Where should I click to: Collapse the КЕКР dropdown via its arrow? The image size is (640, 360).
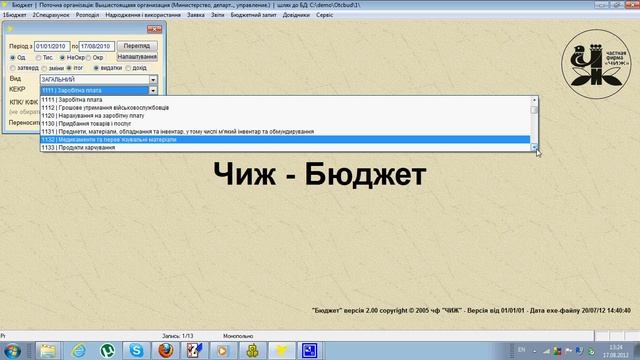[x=153, y=90]
